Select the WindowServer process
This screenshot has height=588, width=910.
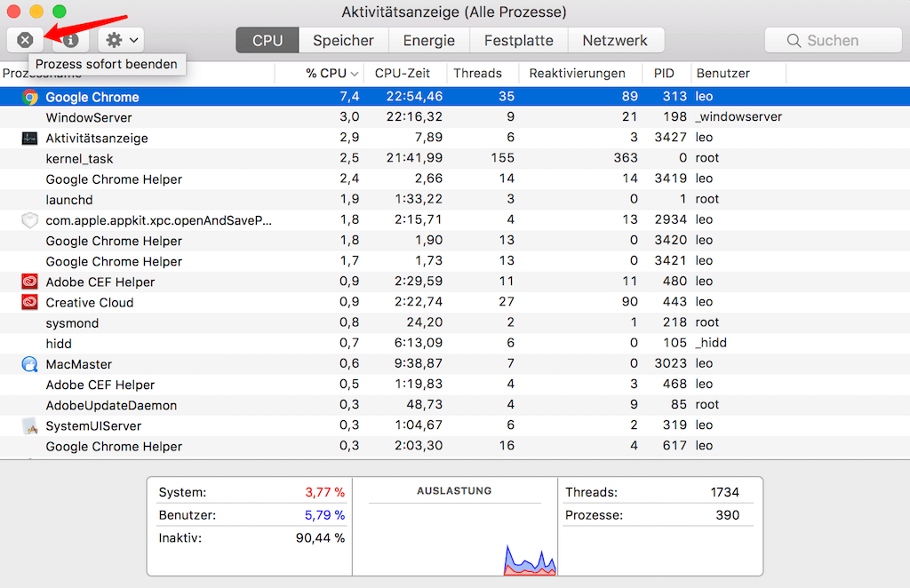(89, 118)
